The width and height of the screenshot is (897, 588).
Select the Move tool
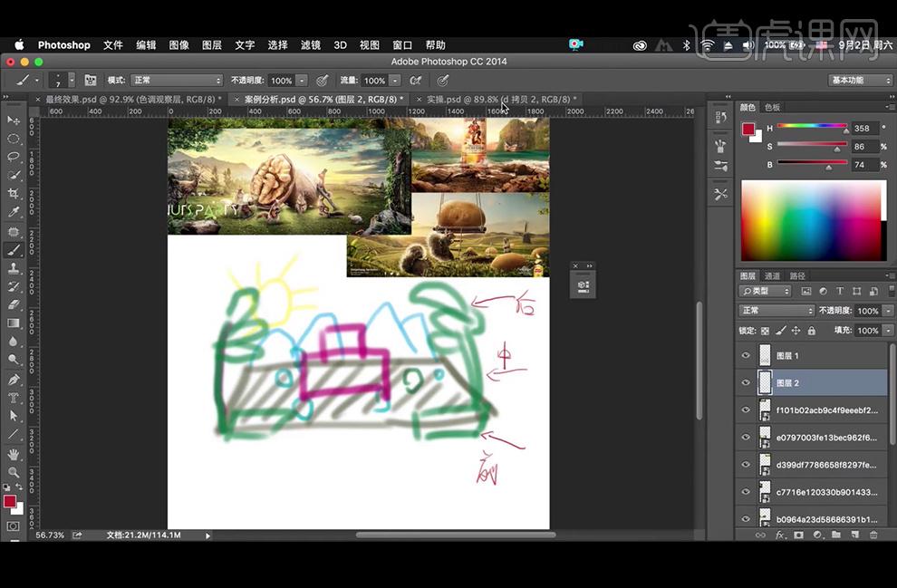pyautogui.click(x=14, y=120)
